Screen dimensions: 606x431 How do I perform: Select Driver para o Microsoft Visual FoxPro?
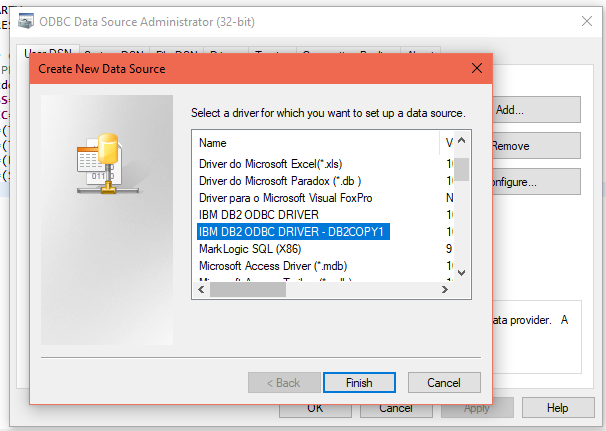coord(285,198)
